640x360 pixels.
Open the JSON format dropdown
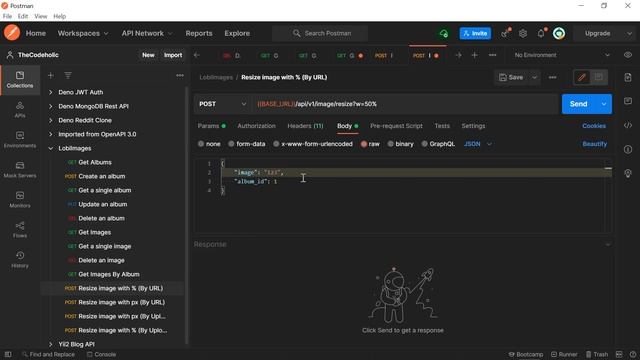[x=478, y=144]
